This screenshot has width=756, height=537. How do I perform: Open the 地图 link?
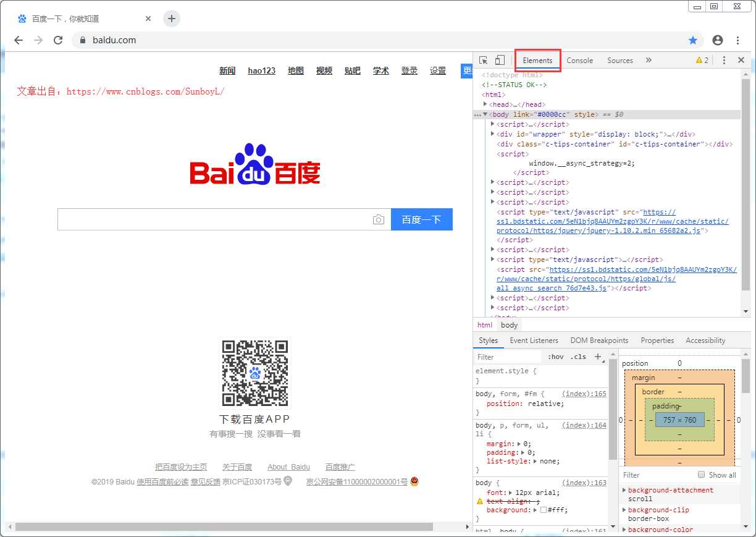[296, 71]
